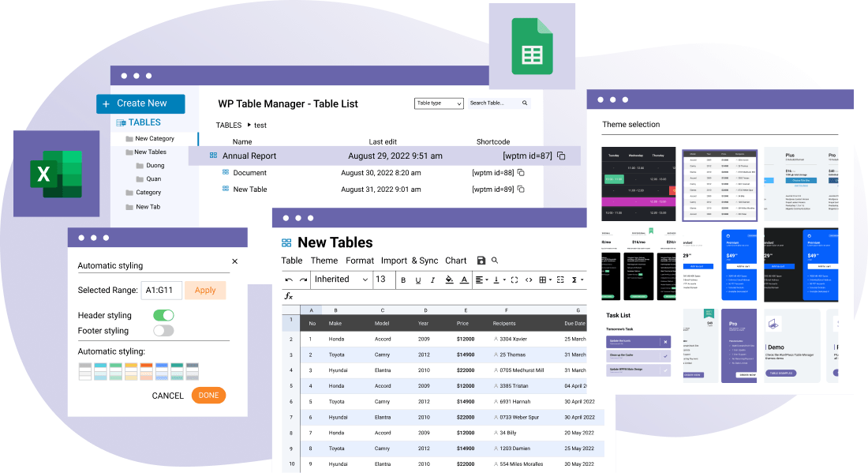The image size is (868, 473).
Task: Open the Inherited font family dropdown
Action: pyautogui.click(x=341, y=280)
